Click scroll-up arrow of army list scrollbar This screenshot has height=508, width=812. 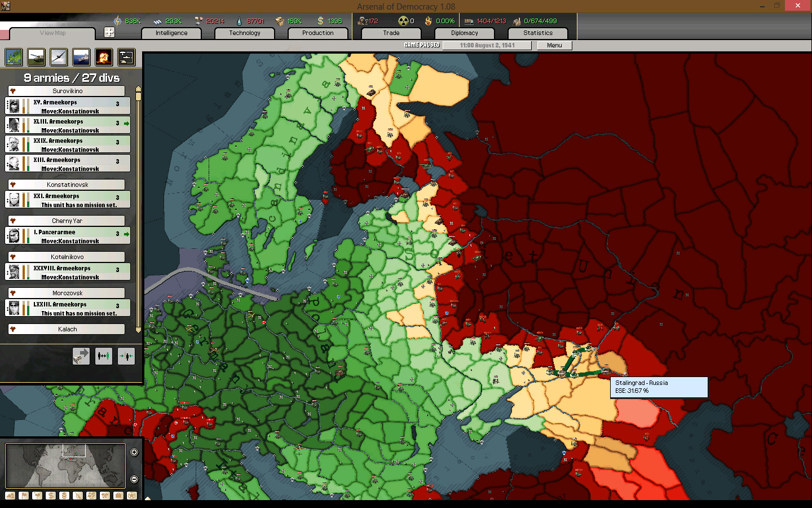[x=138, y=89]
